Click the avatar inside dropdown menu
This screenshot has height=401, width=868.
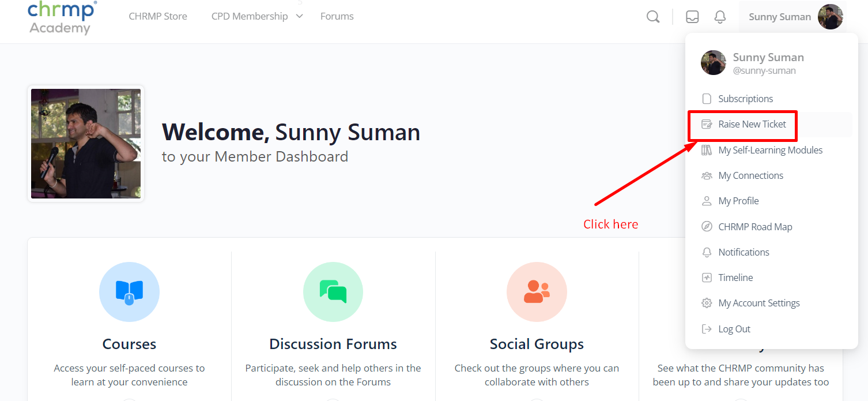714,62
